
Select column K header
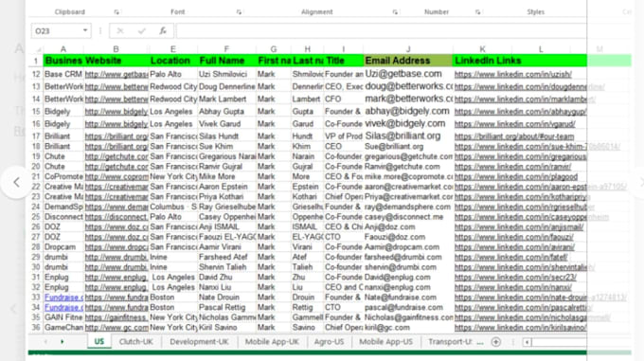pyautogui.click(x=482, y=49)
